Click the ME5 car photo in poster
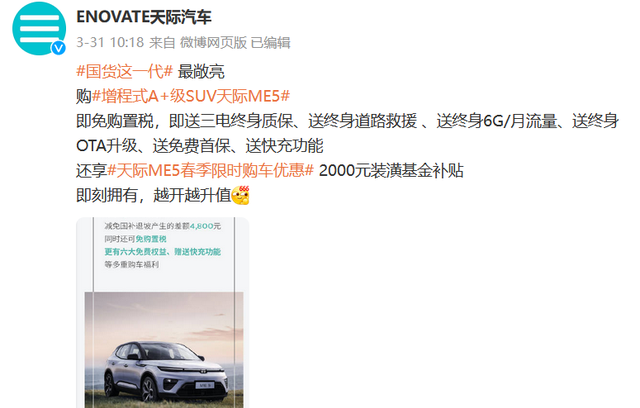Image resolution: width=640 pixels, height=408 pixels. click(164, 350)
